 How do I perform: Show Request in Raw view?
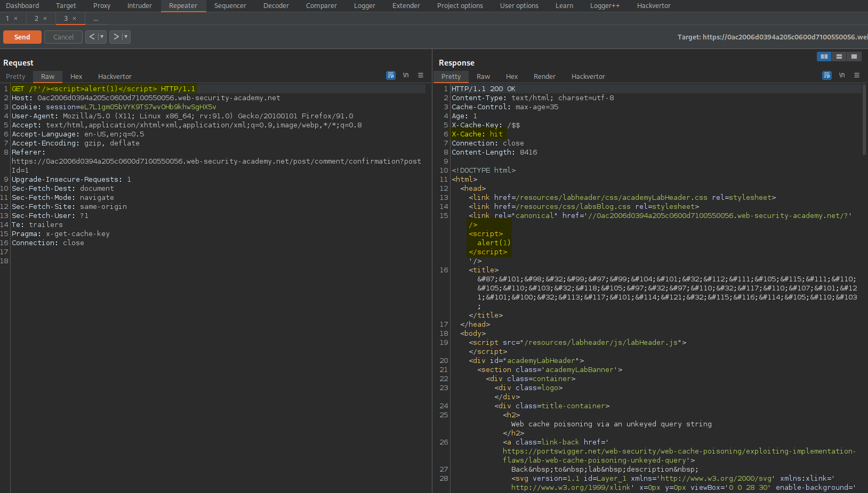[x=48, y=77]
